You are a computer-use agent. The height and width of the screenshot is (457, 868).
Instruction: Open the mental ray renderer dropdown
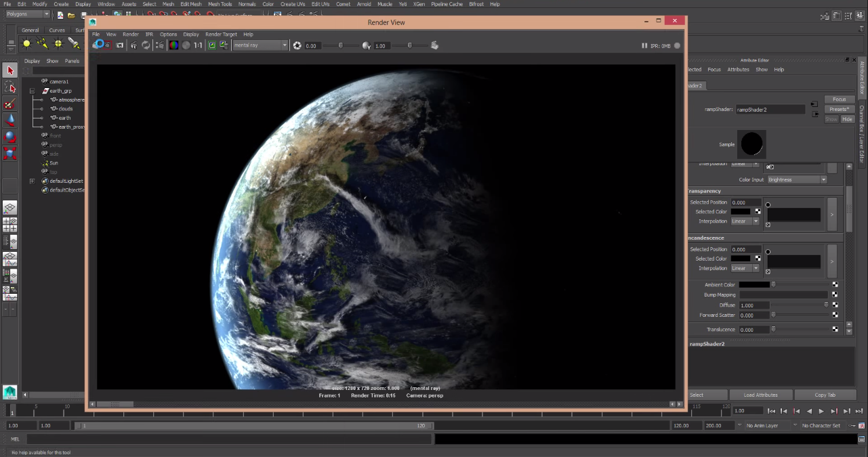[x=260, y=45]
